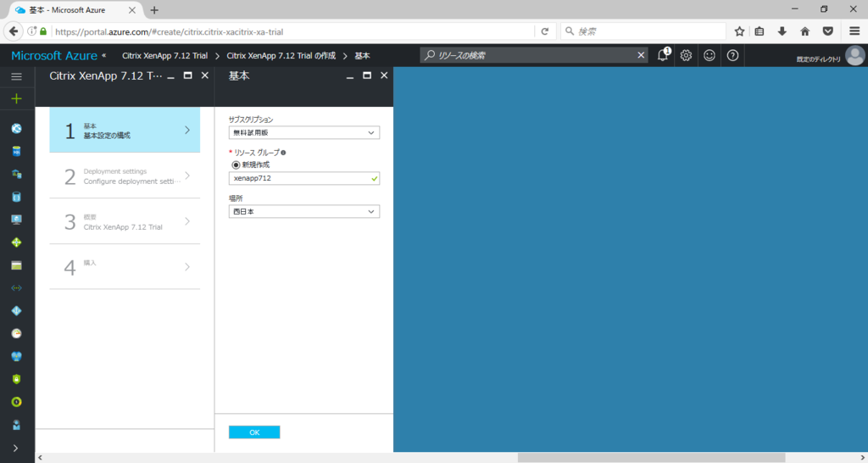Open Monitor gauge icon in sidebar

[x=17, y=333]
